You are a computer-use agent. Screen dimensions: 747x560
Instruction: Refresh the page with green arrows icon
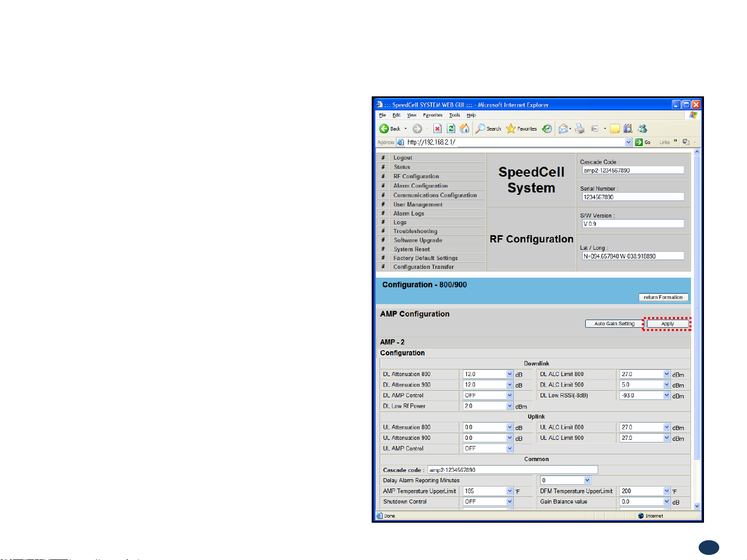coord(451,128)
